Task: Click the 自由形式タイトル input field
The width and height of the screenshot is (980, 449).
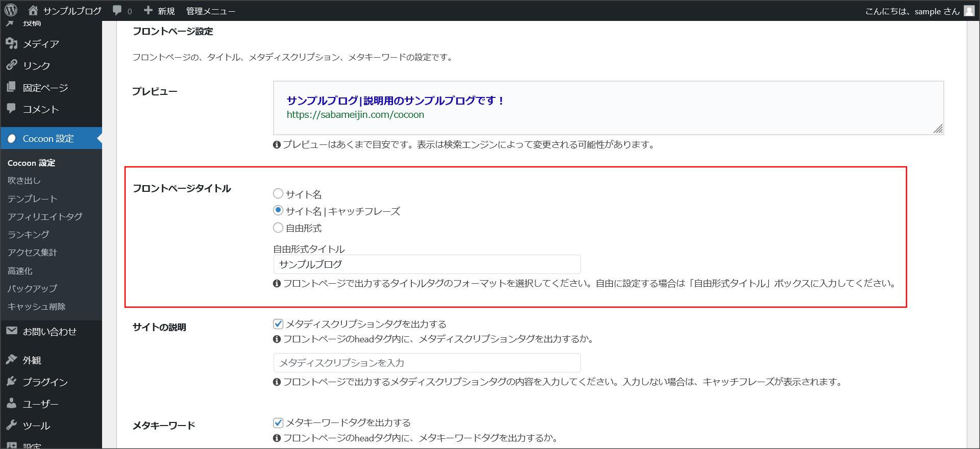Action: coord(427,264)
